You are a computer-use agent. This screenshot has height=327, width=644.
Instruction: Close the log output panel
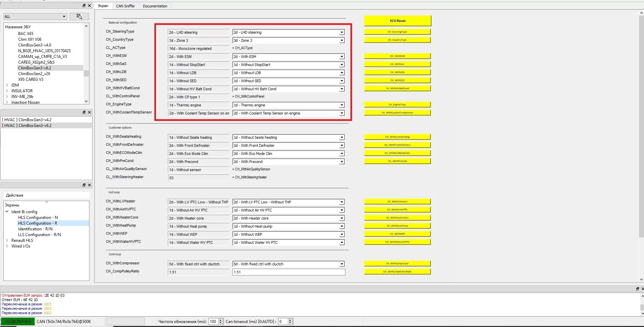pyautogui.click(x=643, y=289)
